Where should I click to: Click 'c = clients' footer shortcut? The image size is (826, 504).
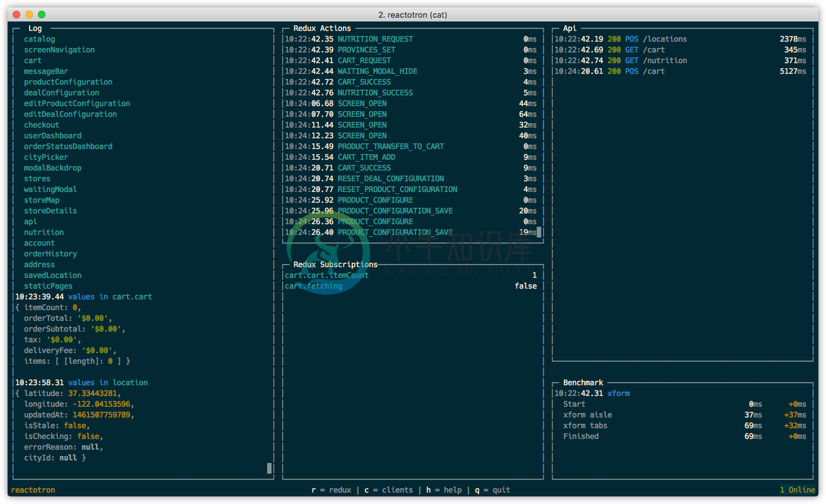click(x=388, y=490)
